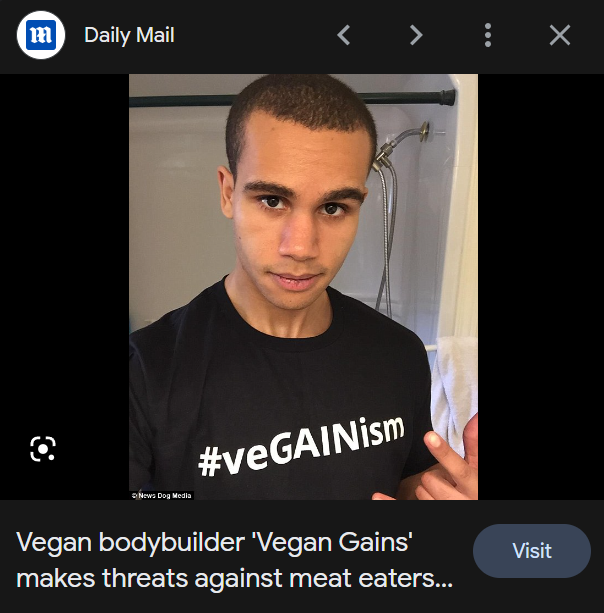Click the shower curtain rod in photo

click(x=293, y=99)
